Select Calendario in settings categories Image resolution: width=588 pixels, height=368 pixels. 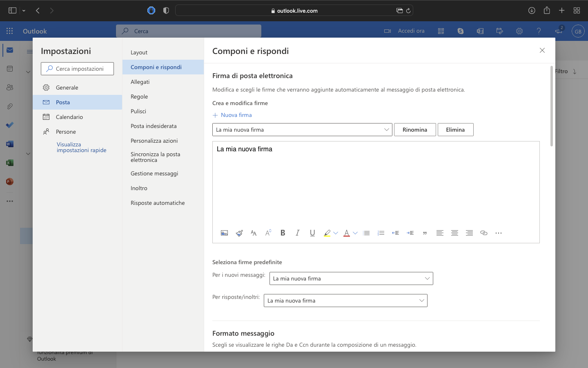coord(69,117)
